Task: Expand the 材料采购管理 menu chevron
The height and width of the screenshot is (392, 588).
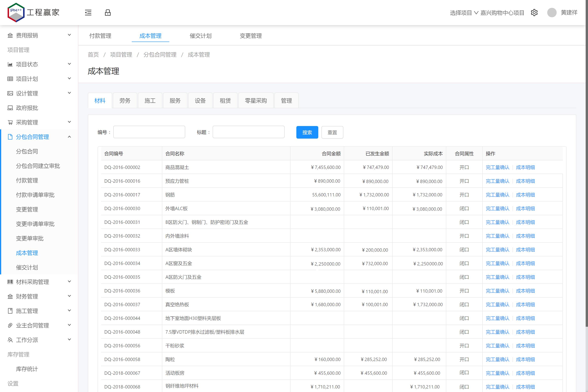Action: 70,281
